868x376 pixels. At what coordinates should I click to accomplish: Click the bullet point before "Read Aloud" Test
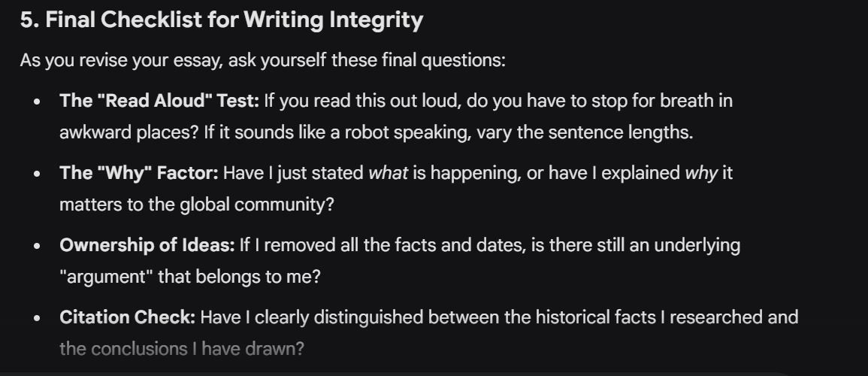(36, 102)
